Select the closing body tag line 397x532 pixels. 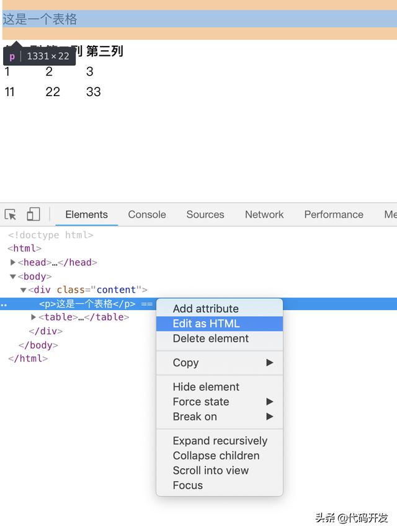(x=38, y=345)
